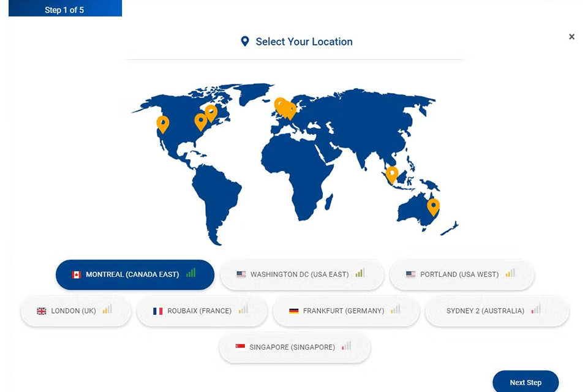Click Montreal green signal strength bars
Viewport: 588px width, 392px height.
click(191, 273)
